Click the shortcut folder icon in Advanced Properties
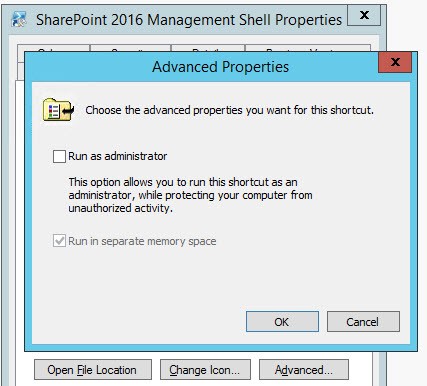Viewport: 427px width, 386px height. click(x=58, y=109)
